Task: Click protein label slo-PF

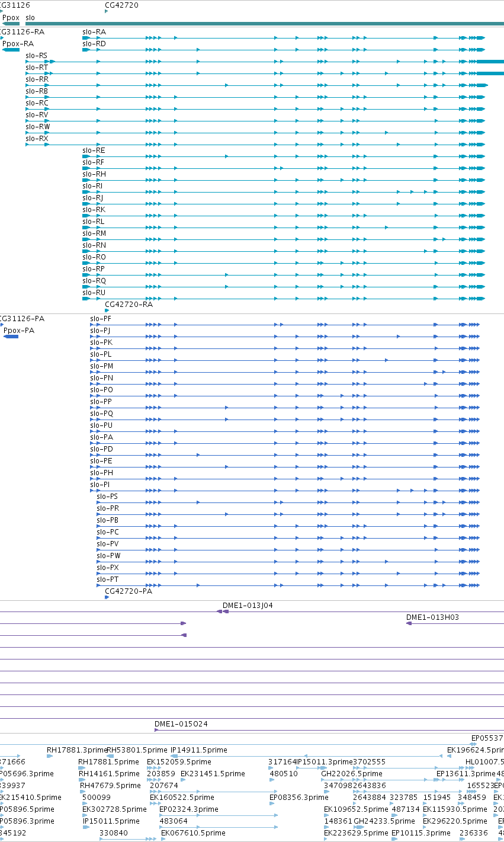Action: [x=101, y=319]
